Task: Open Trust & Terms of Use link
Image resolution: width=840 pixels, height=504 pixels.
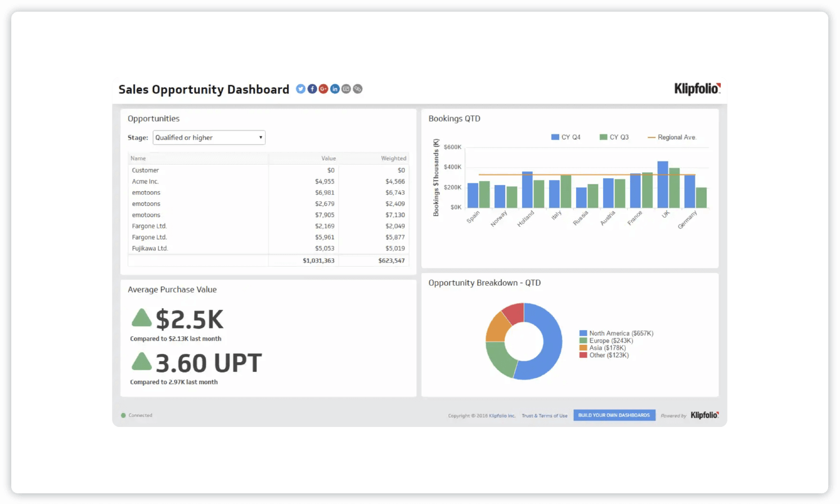Action: tap(544, 416)
